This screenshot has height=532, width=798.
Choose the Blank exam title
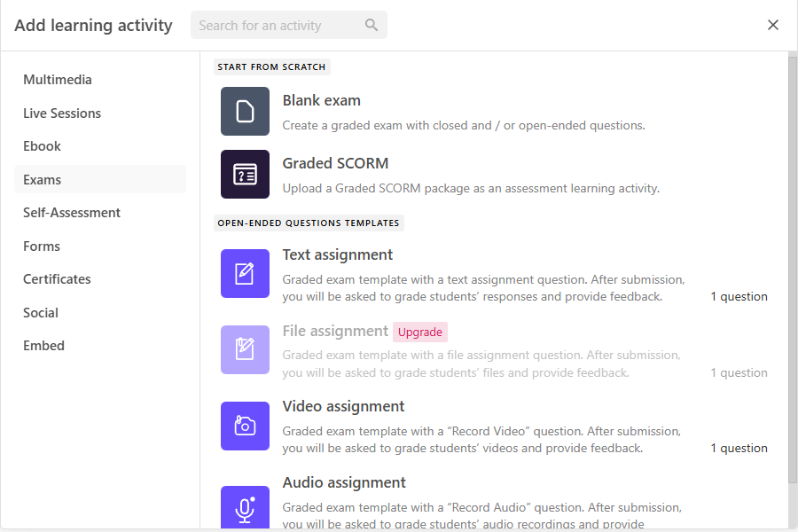(321, 101)
